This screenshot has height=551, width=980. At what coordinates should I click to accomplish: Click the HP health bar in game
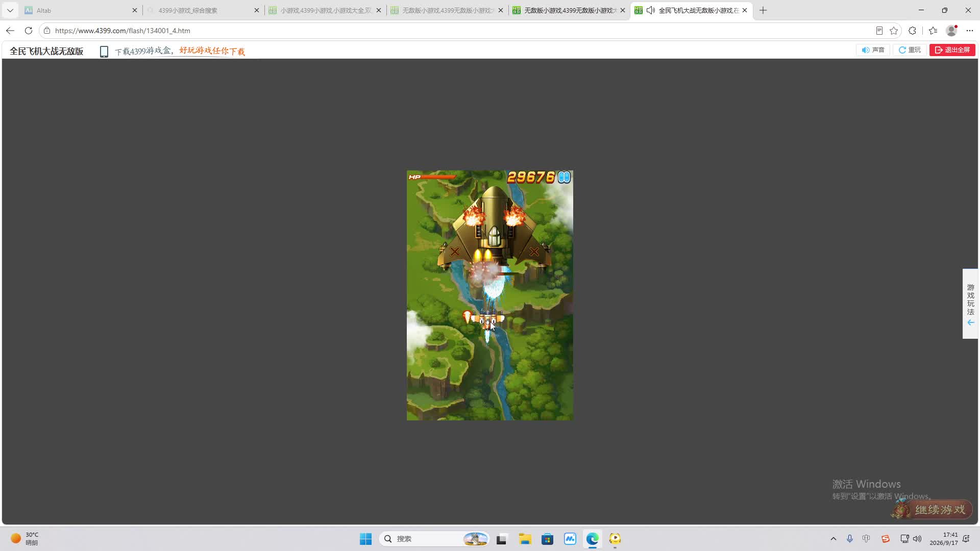[432, 177]
